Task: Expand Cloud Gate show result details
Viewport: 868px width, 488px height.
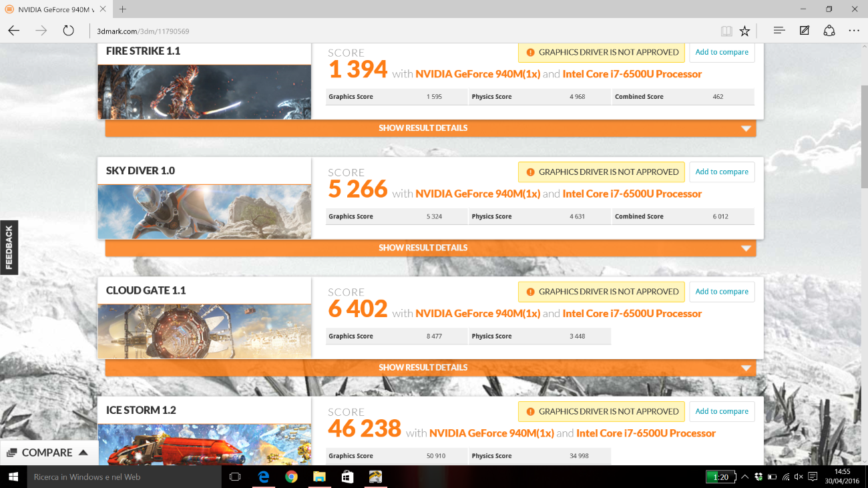Action: point(431,368)
